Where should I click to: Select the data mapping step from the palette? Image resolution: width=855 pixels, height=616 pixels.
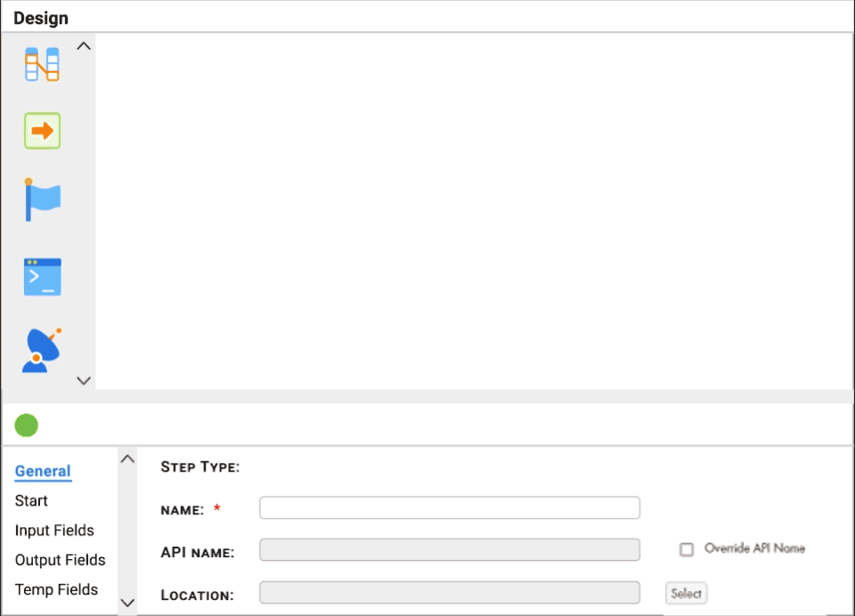[42, 62]
